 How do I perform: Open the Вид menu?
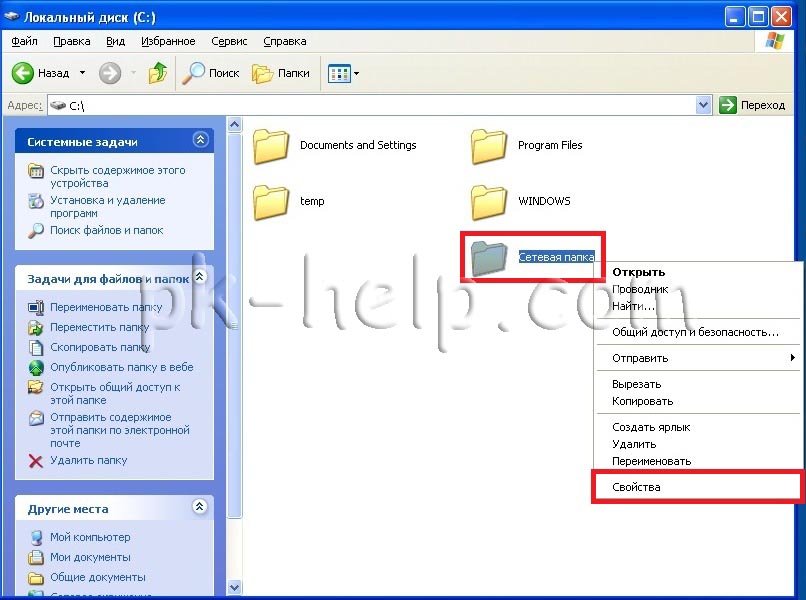click(x=116, y=41)
